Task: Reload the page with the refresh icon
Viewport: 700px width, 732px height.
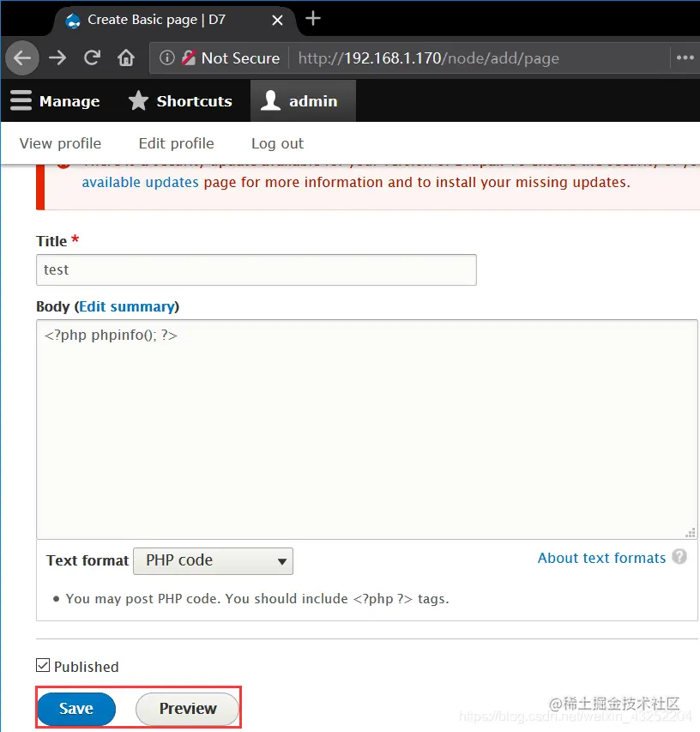Action: (x=92, y=57)
